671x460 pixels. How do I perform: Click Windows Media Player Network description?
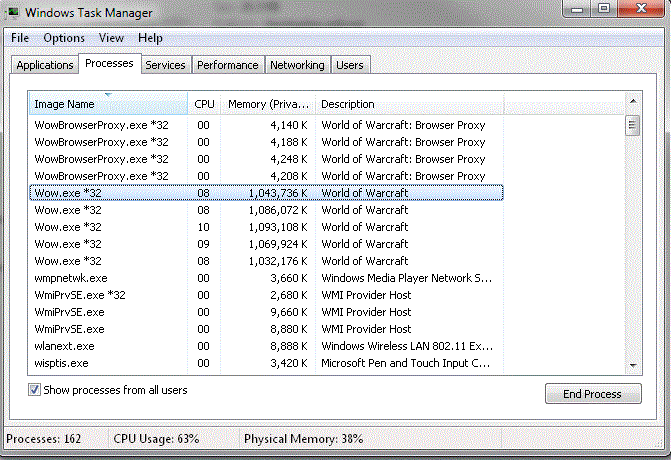407,278
